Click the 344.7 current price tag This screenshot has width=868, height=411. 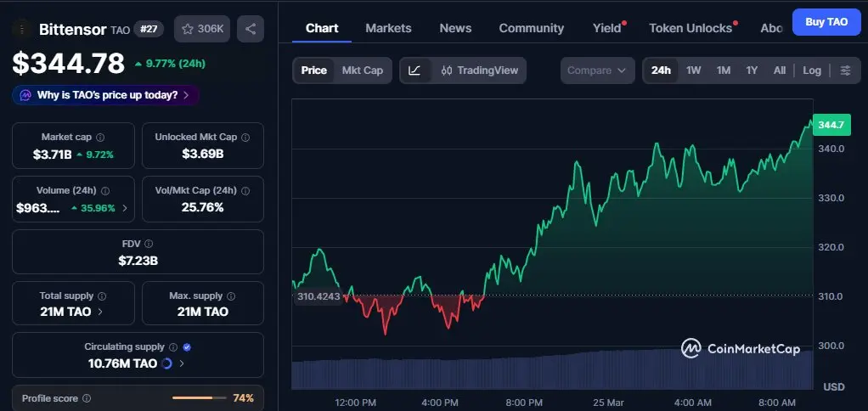click(x=831, y=125)
